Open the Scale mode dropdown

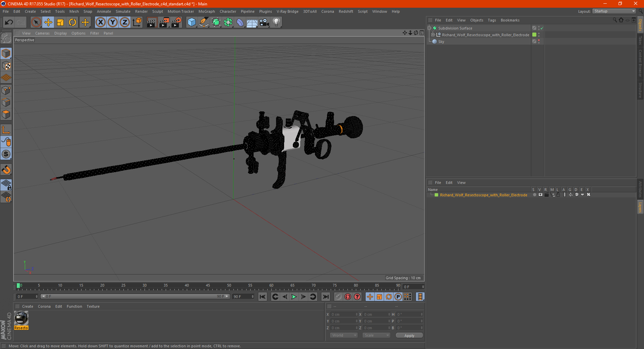click(x=376, y=335)
